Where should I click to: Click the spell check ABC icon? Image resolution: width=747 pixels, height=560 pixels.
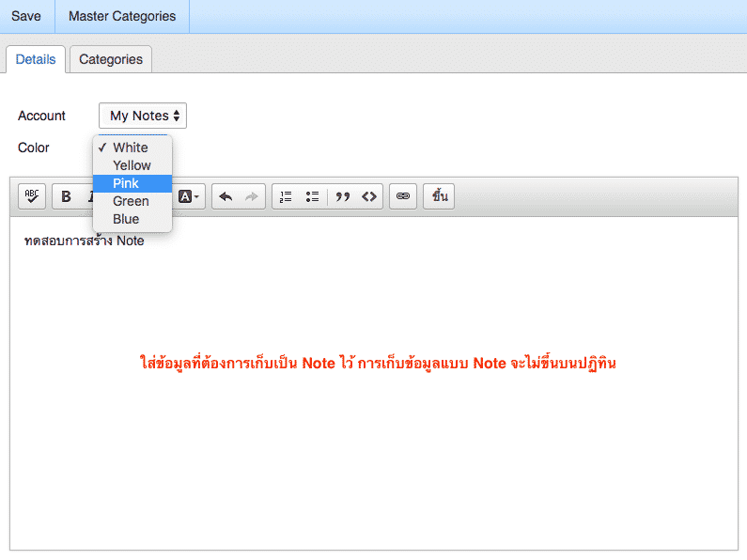[x=32, y=196]
